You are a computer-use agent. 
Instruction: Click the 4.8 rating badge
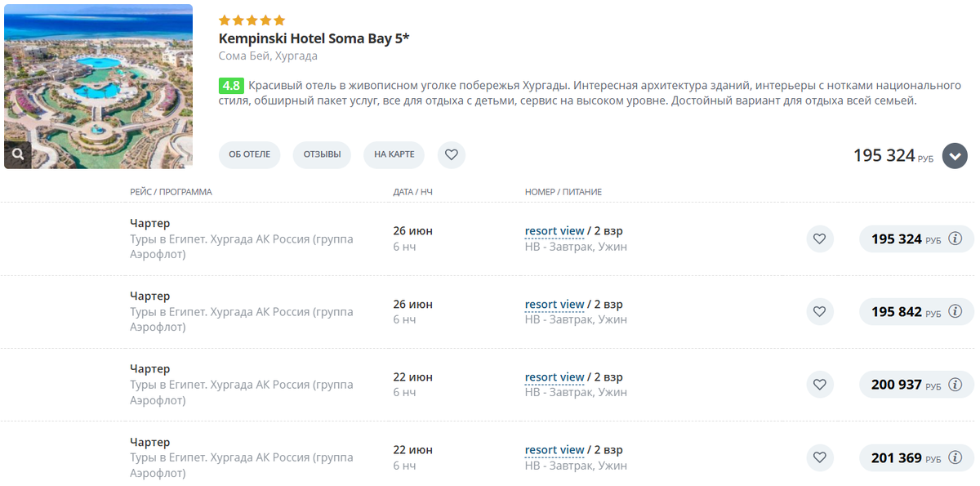coord(231,86)
